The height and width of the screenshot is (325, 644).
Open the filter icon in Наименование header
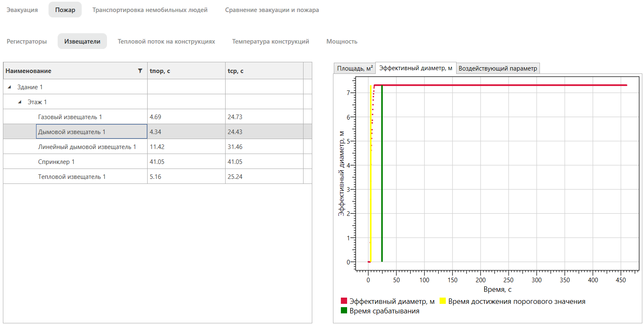pos(140,71)
